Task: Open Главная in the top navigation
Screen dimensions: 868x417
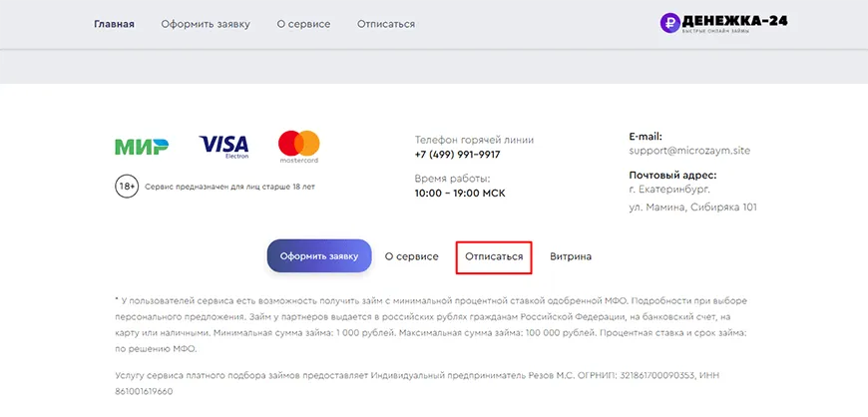Action: coord(114,24)
